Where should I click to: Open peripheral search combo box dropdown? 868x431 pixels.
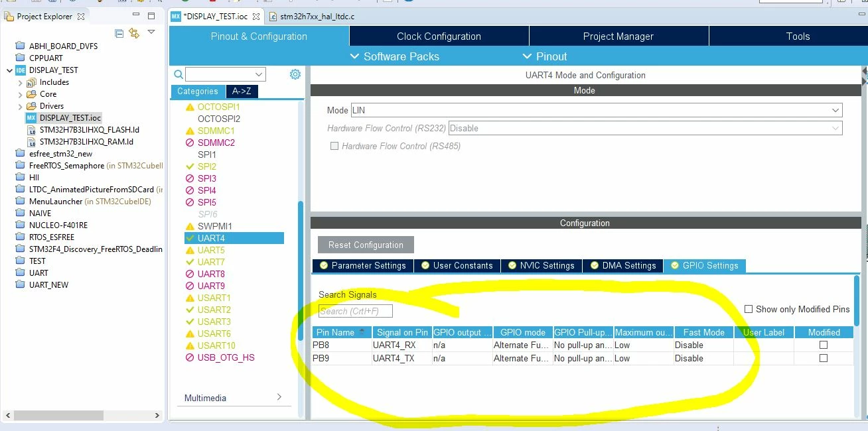[x=259, y=74]
